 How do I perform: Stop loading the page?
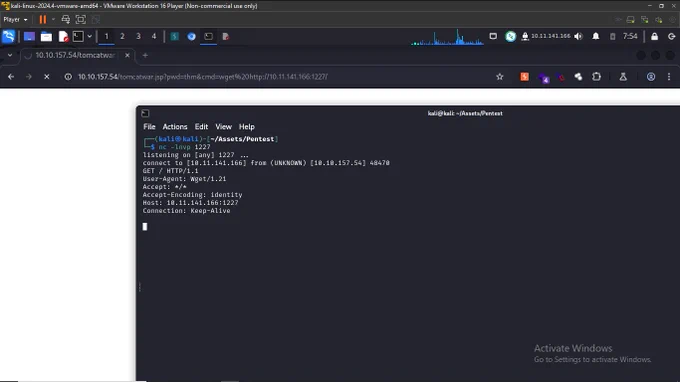coord(46,77)
